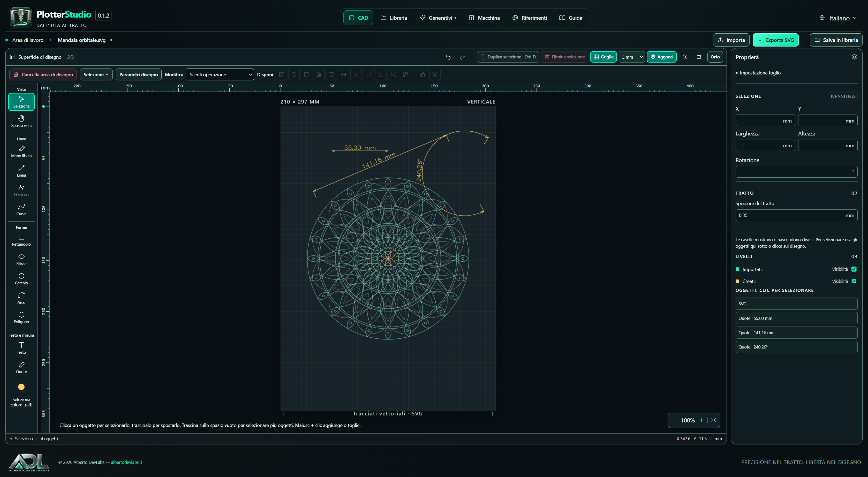Click the redo arrow icon
Viewport: 868px width, 477px height.
pyautogui.click(x=462, y=57)
